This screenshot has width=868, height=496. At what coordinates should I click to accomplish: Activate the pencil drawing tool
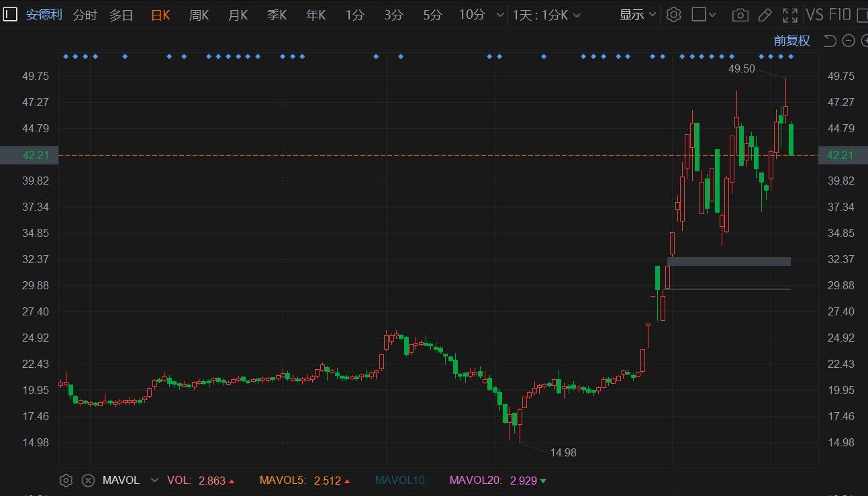click(765, 15)
